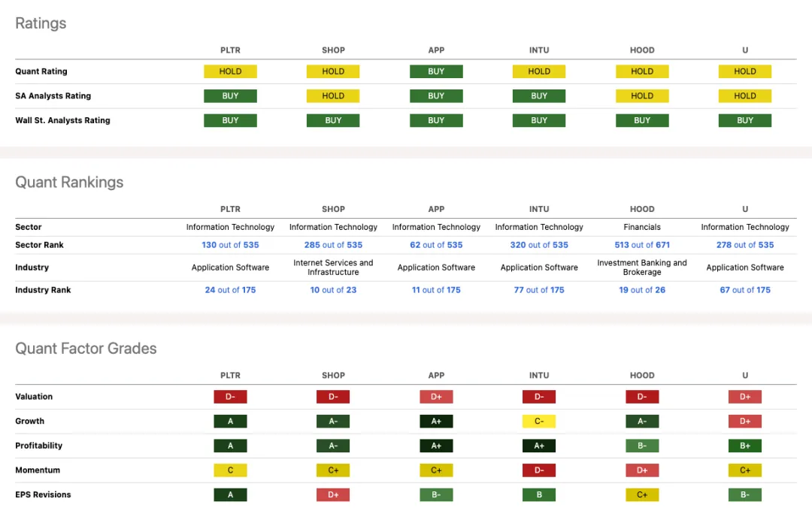Select SHOP SA Analysts HOLD badge
The image size is (812, 520).
[x=333, y=96]
